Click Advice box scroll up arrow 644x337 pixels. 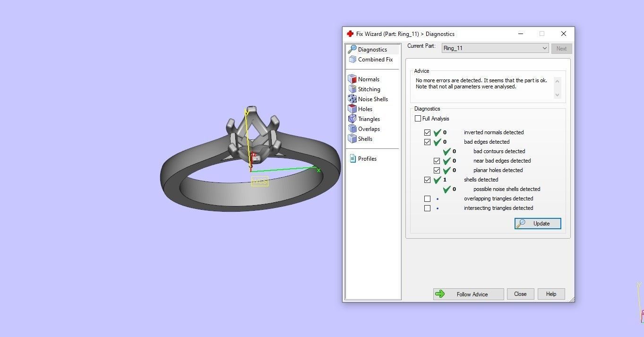click(557, 81)
